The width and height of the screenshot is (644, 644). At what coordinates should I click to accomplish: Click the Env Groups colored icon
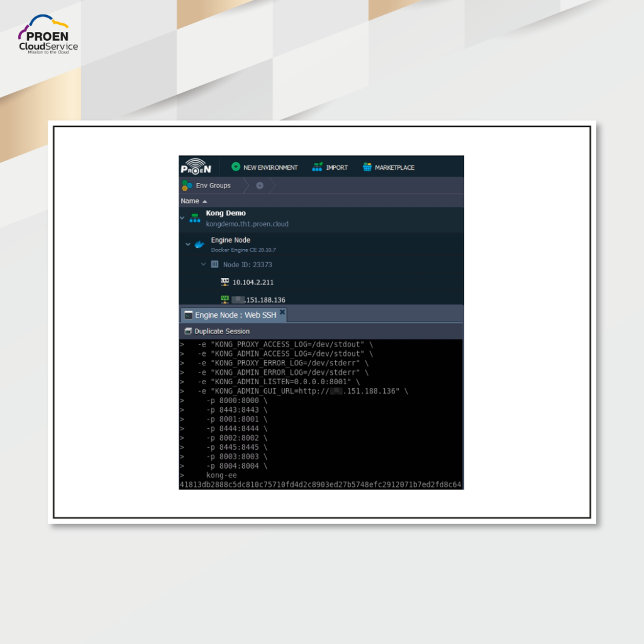187,186
